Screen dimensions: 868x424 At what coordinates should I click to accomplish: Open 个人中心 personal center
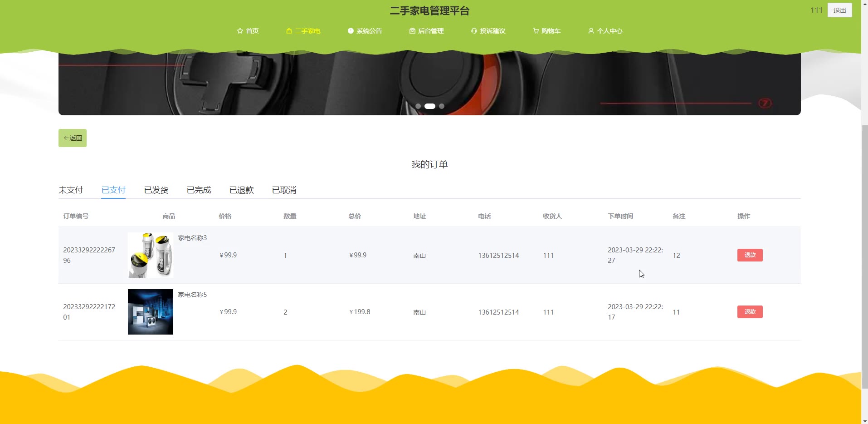pos(605,31)
